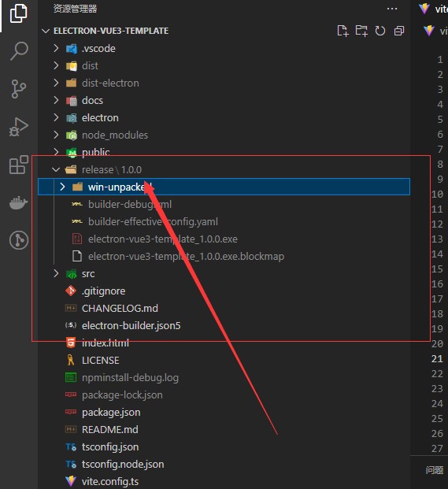
Task: Refresh the explorer file tree
Action: pyautogui.click(x=380, y=31)
